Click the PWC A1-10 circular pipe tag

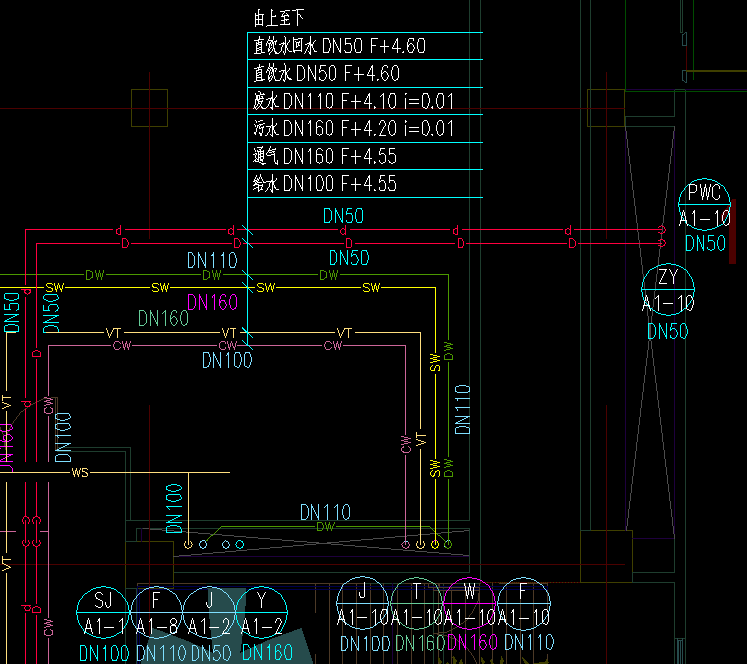(x=705, y=207)
